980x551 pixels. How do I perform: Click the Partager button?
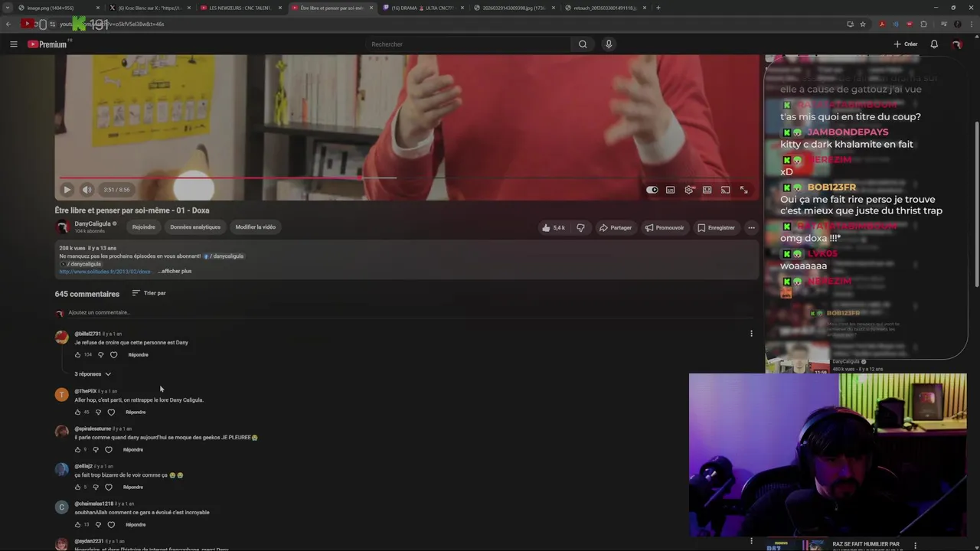[616, 228]
